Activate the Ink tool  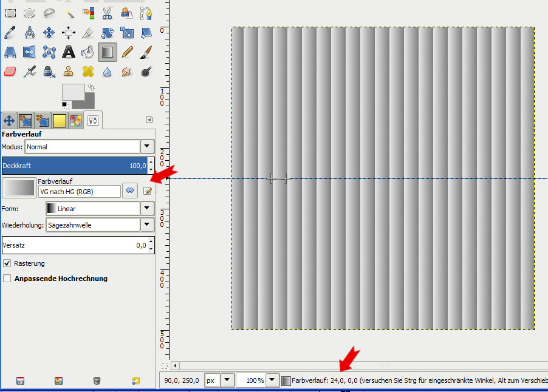pyautogui.click(x=49, y=72)
